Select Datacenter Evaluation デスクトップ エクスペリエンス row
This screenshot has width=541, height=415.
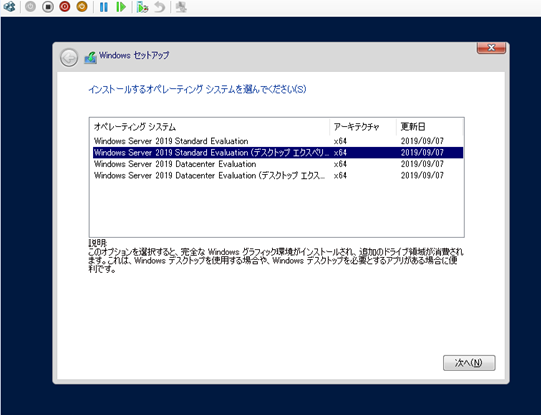click(x=278, y=175)
